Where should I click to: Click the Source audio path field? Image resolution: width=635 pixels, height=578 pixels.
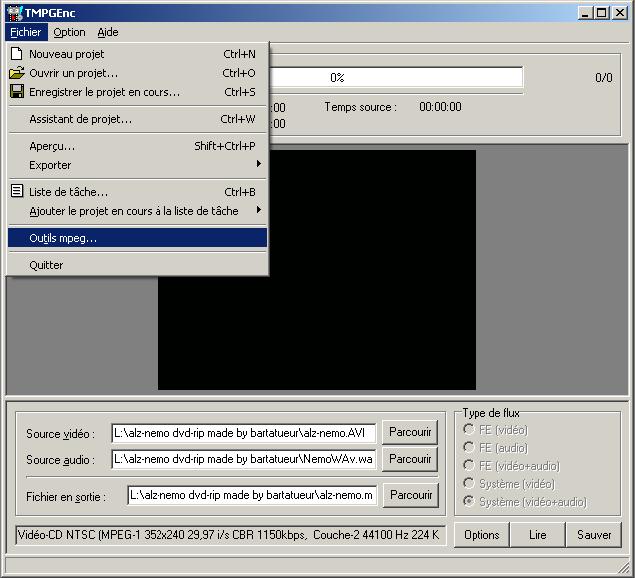coord(243,459)
